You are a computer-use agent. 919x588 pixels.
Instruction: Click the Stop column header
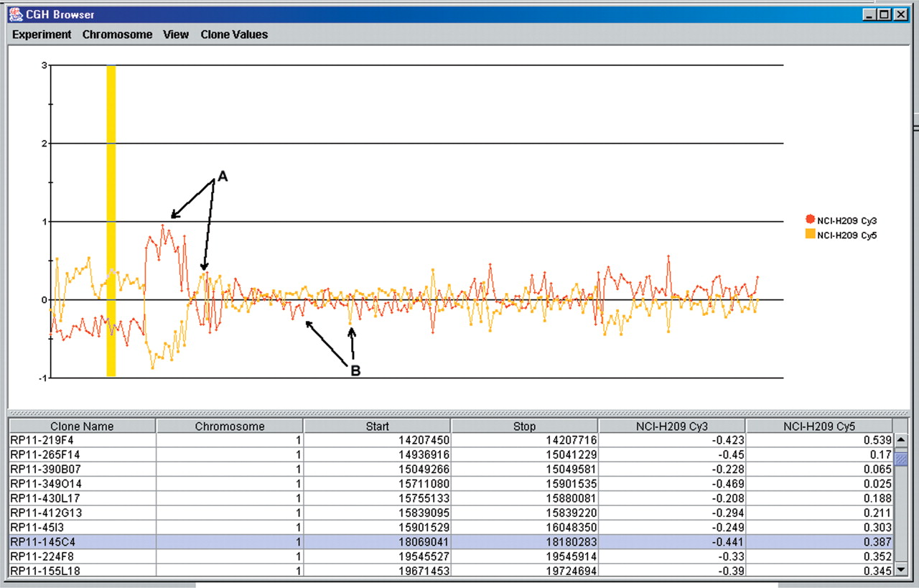coord(524,426)
